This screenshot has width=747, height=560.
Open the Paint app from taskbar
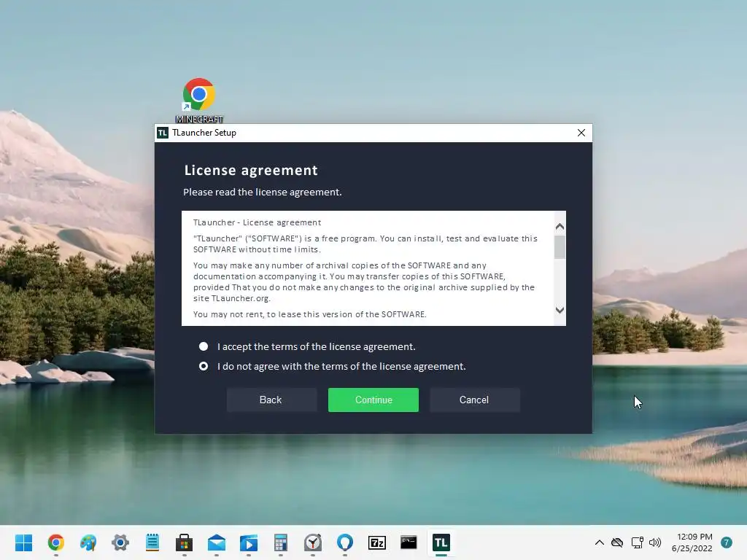[88, 542]
